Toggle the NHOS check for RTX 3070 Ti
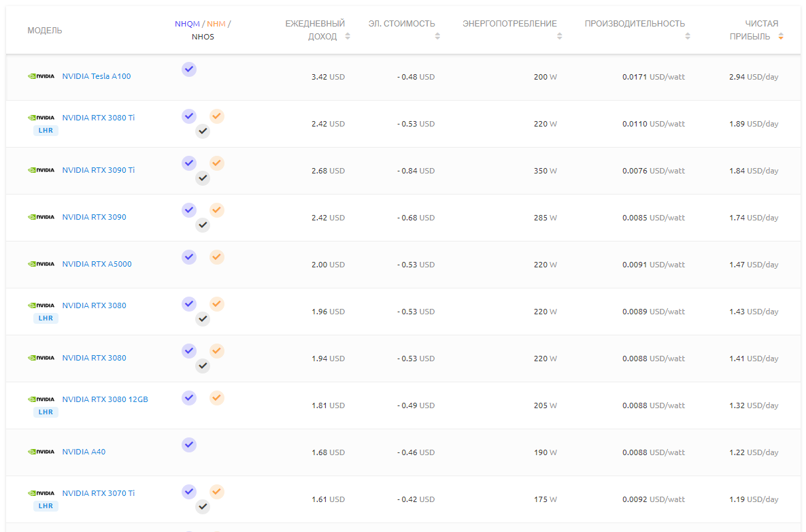806x532 pixels. [203, 507]
